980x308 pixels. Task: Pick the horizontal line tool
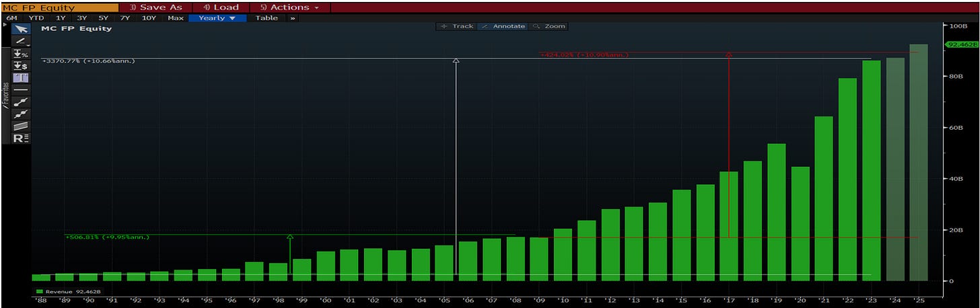[x=21, y=89]
